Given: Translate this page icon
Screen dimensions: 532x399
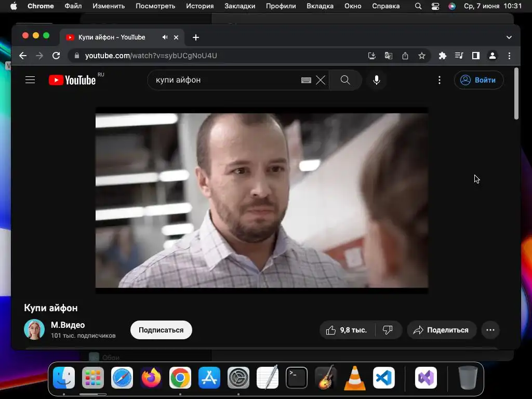Looking at the screenshot, I should click(x=389, y=56).
